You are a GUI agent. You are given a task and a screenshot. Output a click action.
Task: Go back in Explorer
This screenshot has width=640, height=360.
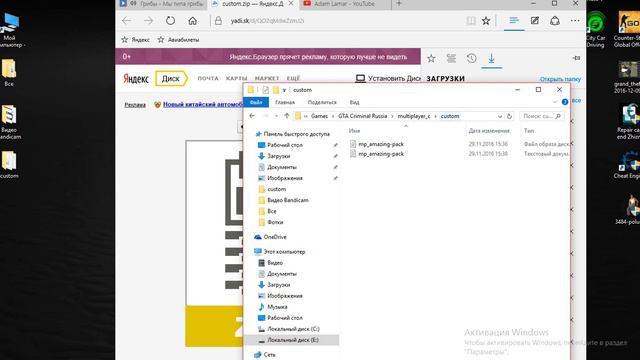pos(252,116)
